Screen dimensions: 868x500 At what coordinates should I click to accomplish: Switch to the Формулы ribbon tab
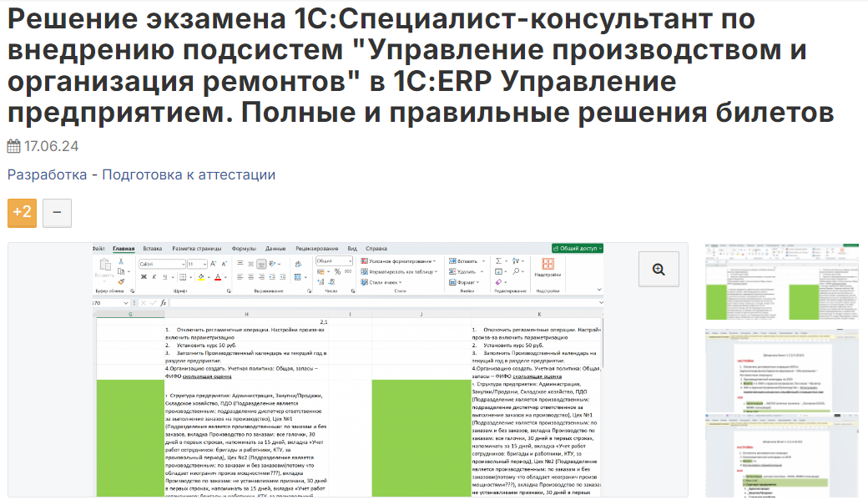(244, 248)
